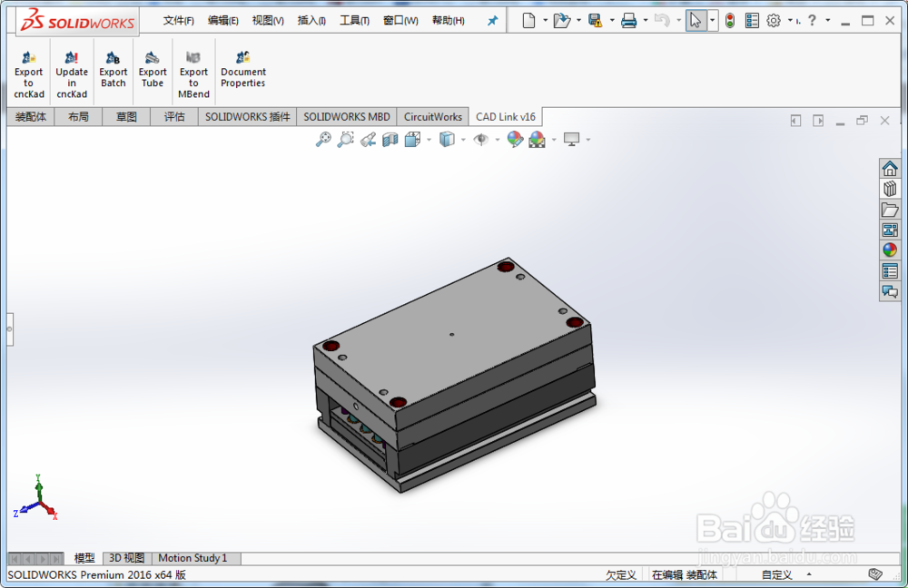Click the Rebuild traffic light icon
Viewport: 908px width, 588px height.
pyautogui.click(x=730, y=21)
